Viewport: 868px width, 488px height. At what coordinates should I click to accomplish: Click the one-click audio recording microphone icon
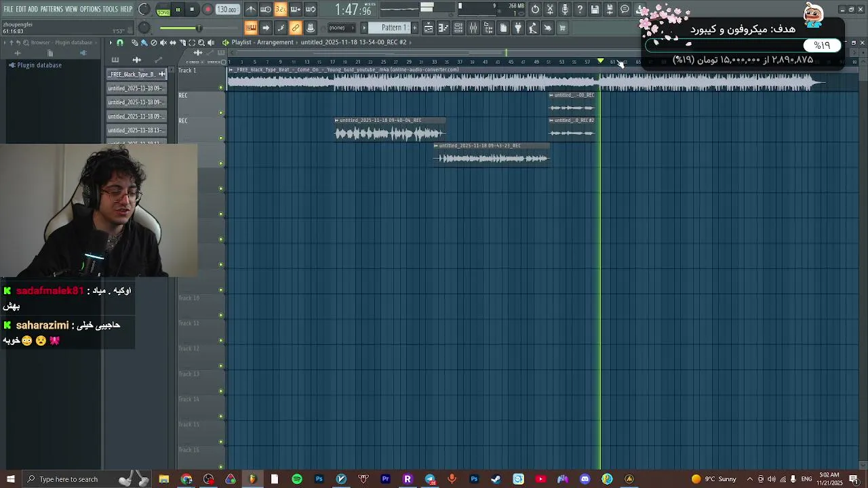pos(565,9)
